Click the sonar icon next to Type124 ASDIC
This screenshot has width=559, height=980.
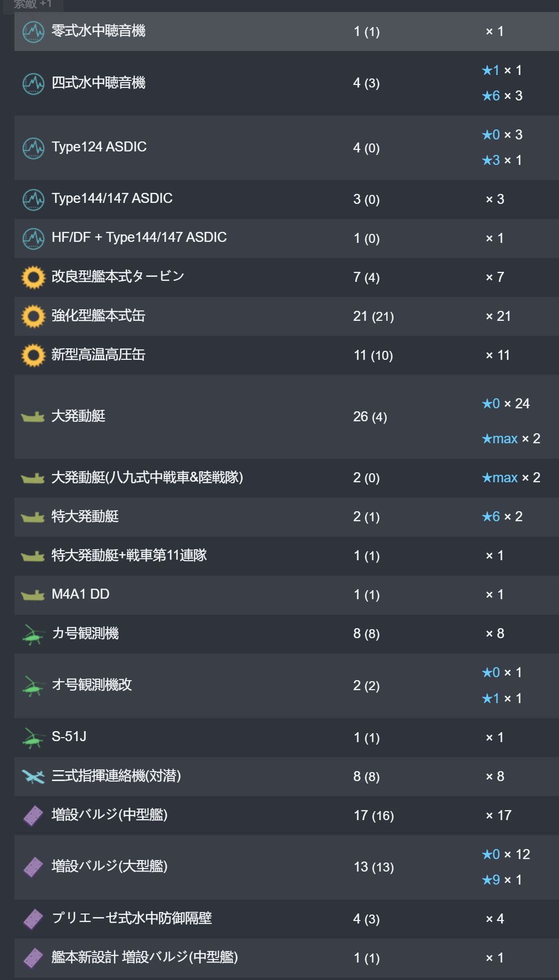point(33,147)
